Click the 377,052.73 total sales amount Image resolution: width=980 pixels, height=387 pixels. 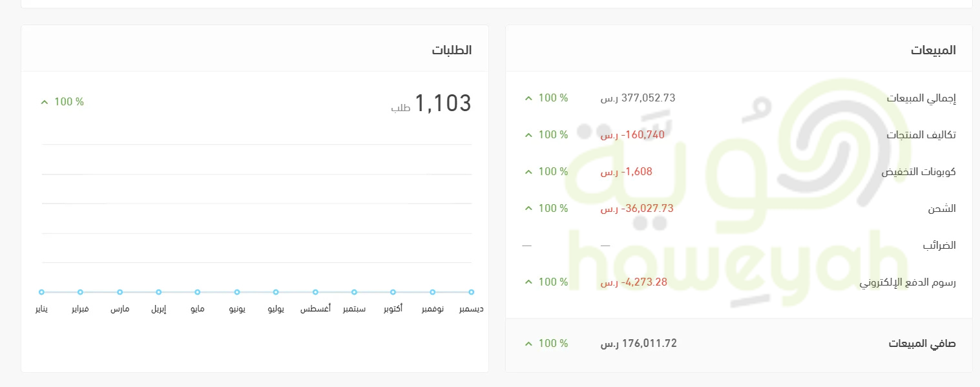click(x=648, y=98)
